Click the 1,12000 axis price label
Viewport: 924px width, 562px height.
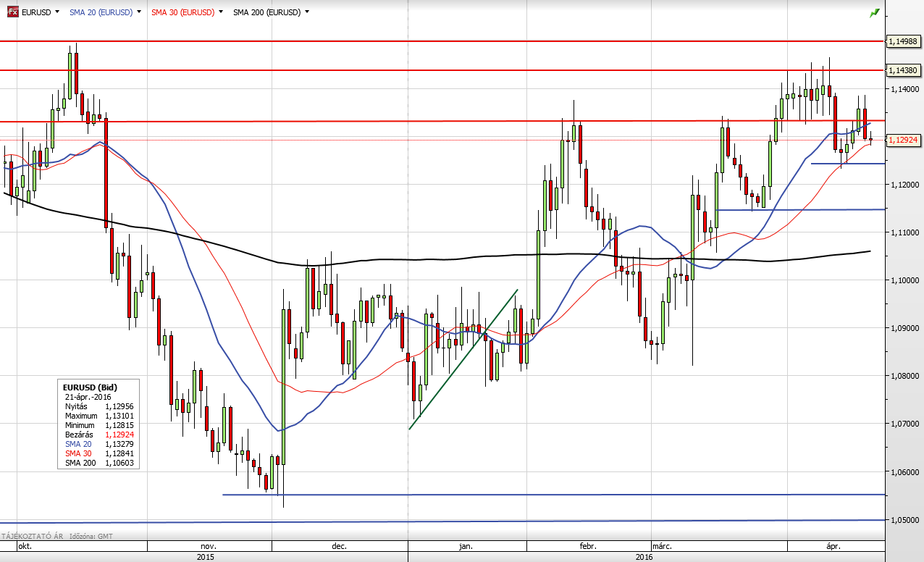(x=904, y=185)
